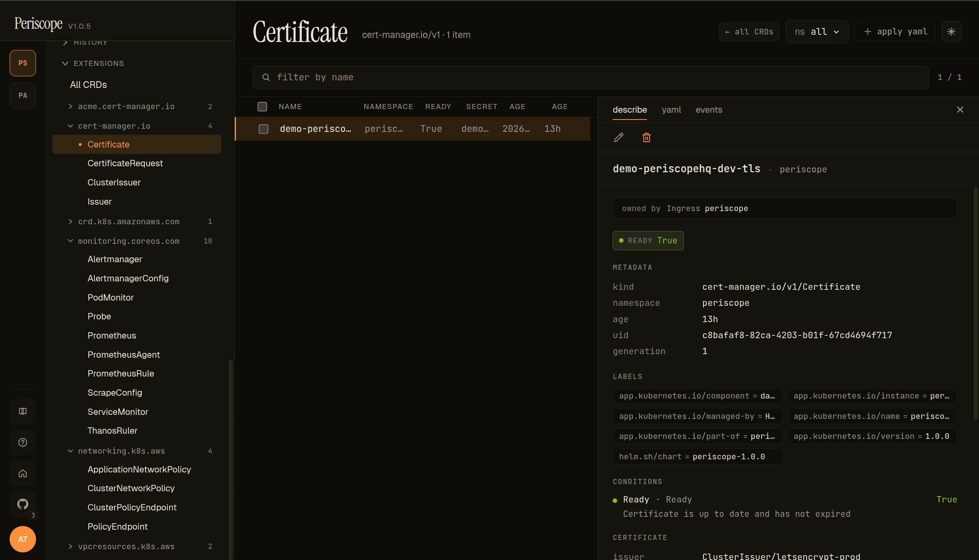Screen dimensions: 979x560
Task: Expand the HISTORY section
Action: (85, 42)
